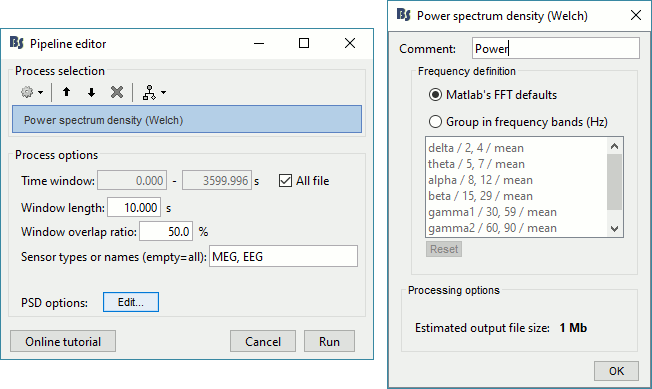Click the Time window end field 3599.996
Viewport: 652px width, 389px height.
click(x=217, y=180)
